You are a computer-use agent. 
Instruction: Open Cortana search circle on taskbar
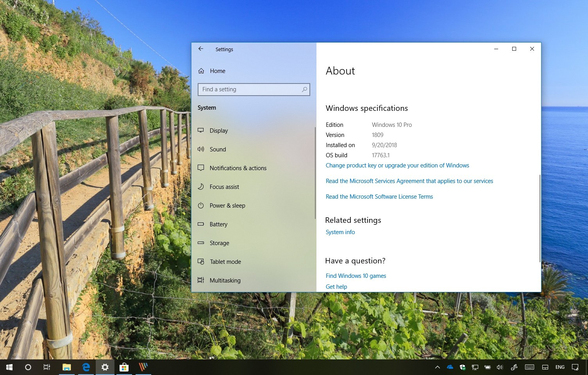[28, 367]
